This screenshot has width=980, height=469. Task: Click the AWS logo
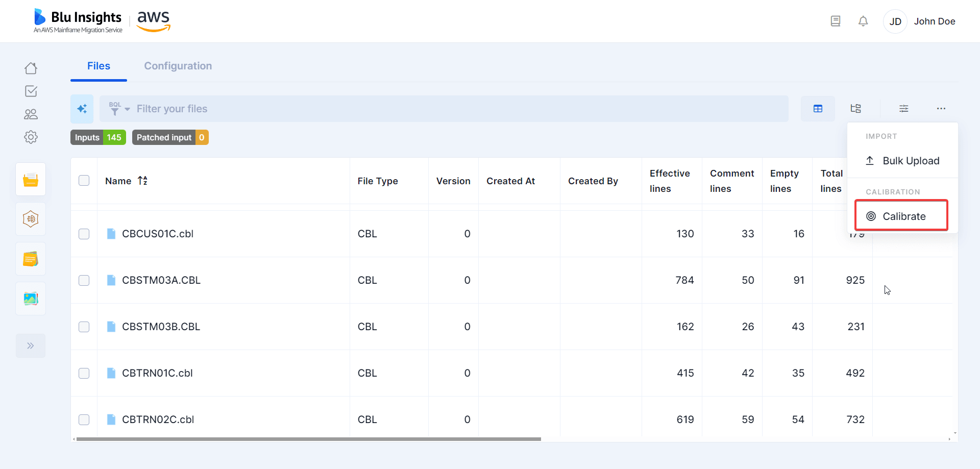(x=154, y=21)
